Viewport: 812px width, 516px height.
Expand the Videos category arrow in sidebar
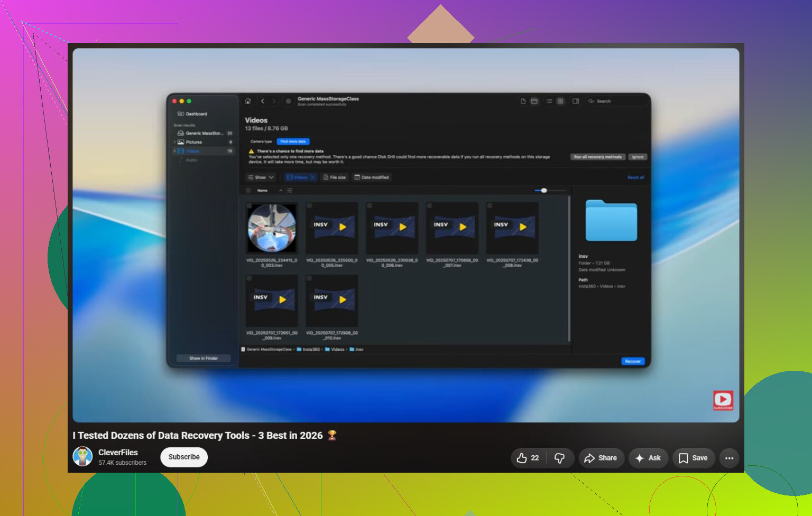pyautogui.click(x=174, y=151)
